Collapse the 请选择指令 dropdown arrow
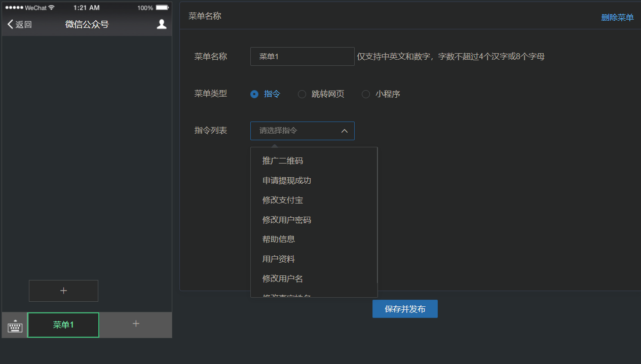Image resolution: width=641 pixels, height=364 pixels. [x=345, y=131]
